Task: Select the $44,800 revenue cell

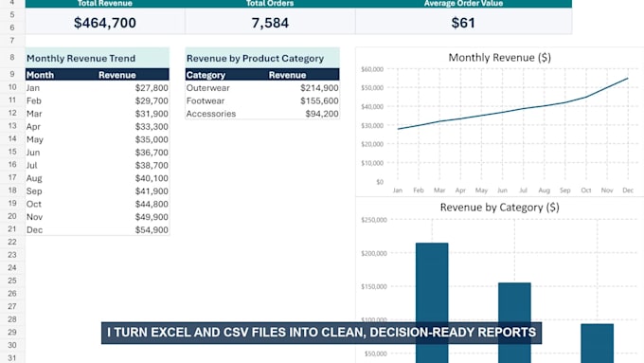Action: click(152, 205)
